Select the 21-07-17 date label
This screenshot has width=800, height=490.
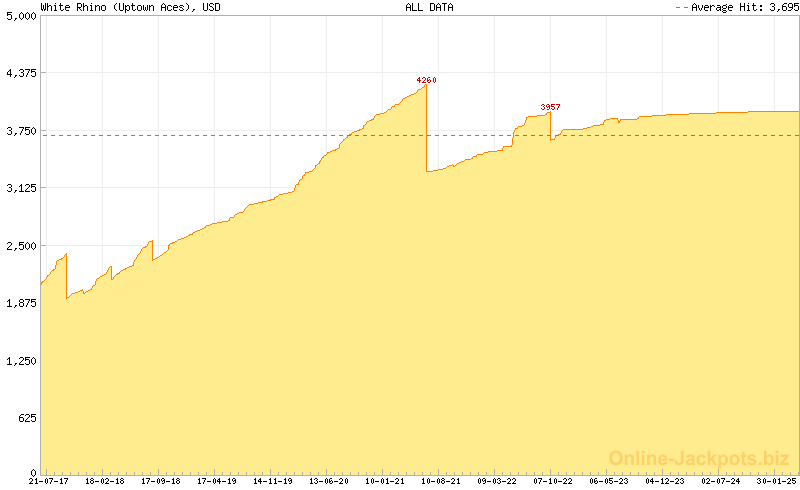point(48,481)
